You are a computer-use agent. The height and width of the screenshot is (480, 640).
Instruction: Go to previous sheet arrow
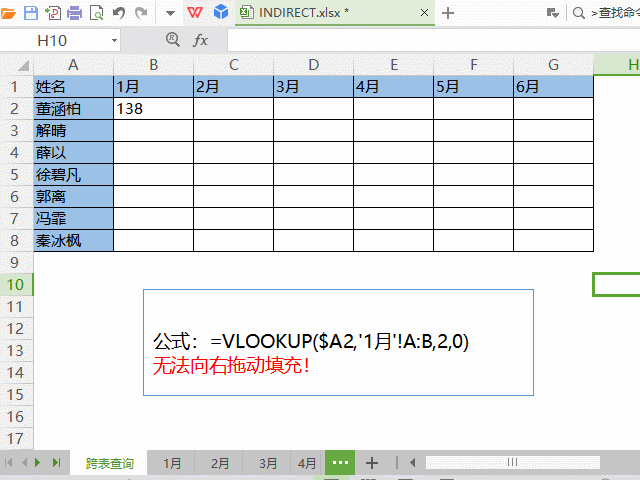pyautogui.click(x=24, y=462)
